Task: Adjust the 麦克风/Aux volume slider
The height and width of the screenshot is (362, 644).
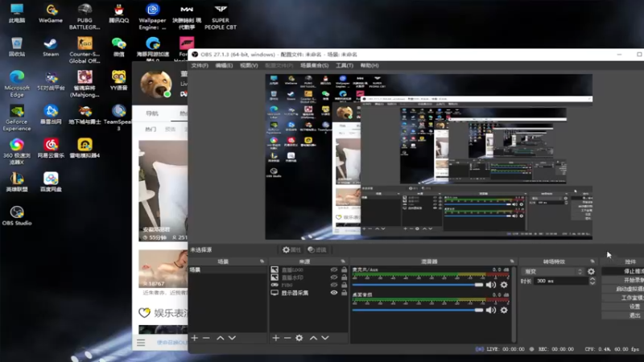Action: pos(418,285)
